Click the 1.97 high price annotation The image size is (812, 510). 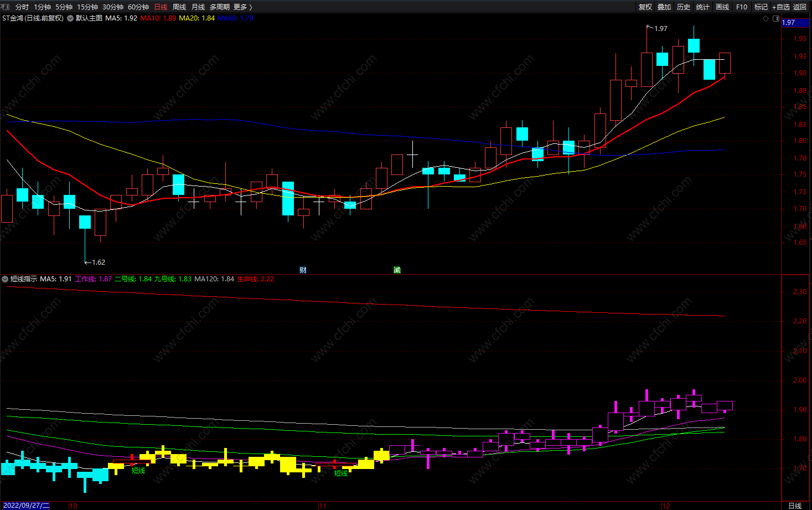(x=661, y=29)
